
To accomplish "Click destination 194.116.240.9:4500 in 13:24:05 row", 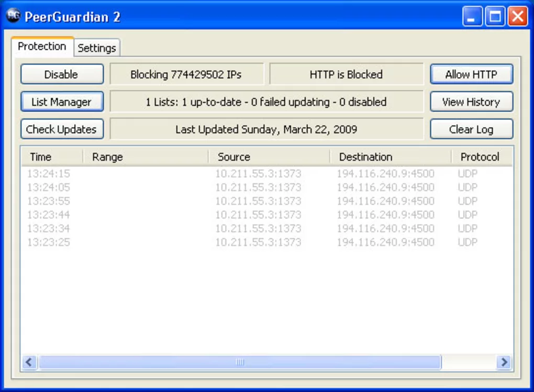I will [385, 187].
